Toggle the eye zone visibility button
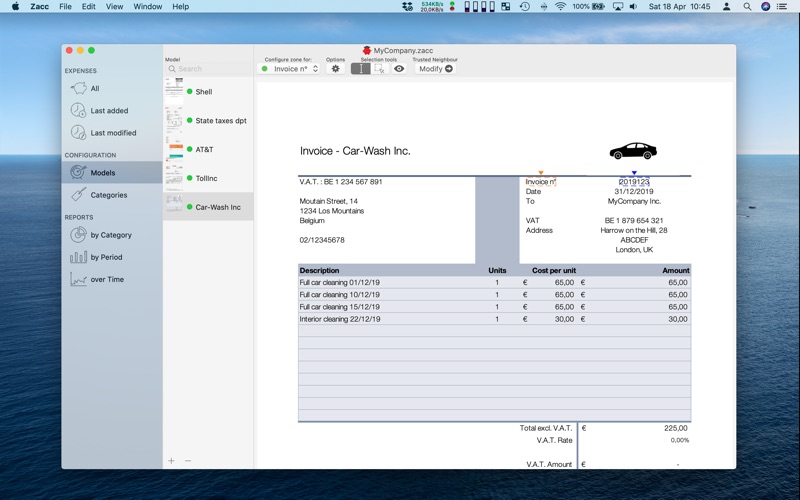This screenshot has height=500, width=800. 399,68
